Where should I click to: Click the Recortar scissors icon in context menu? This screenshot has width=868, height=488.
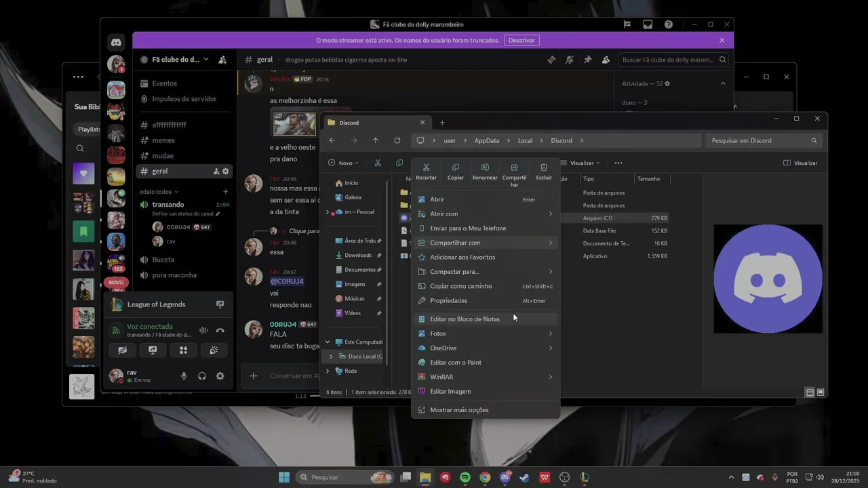[x=426, y=167]
